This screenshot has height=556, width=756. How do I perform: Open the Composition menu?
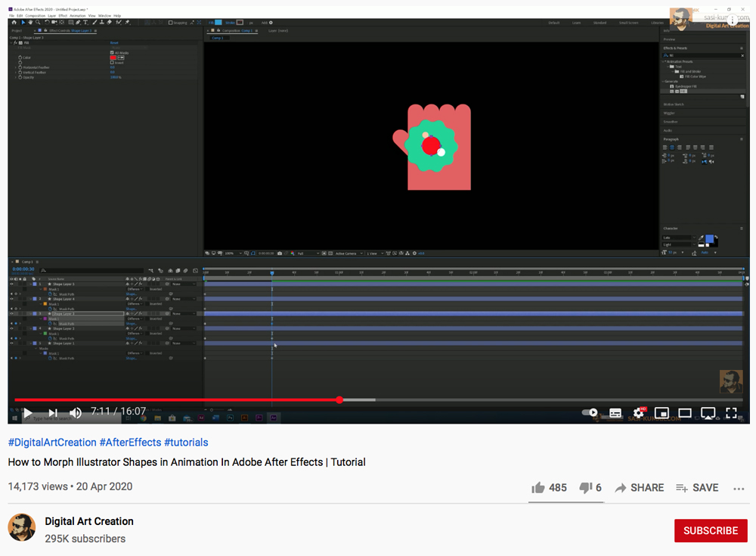pyautogui.click(x=35, y=16)
